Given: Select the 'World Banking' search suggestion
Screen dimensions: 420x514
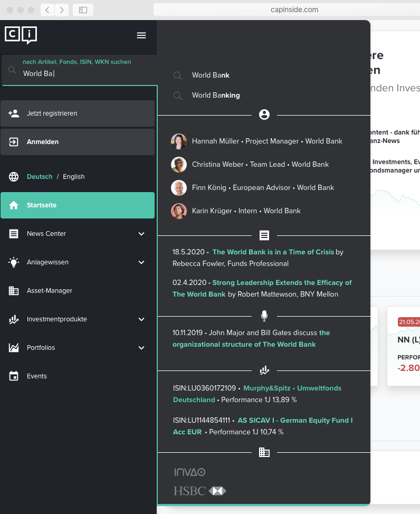Looking at the screenshot, I should pyautogui.click(x=216, y=96).
